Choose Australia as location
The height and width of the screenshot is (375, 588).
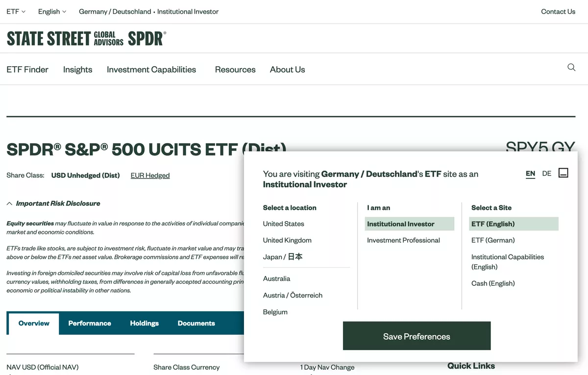(x=276, y=278)
